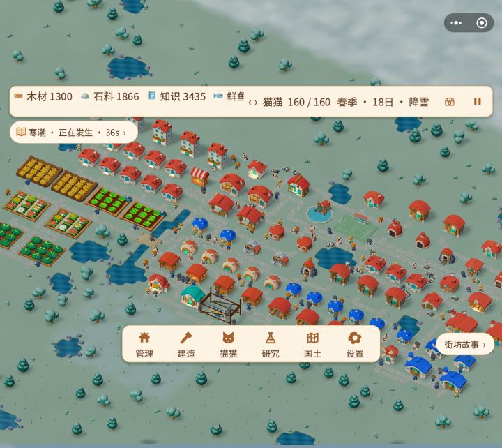Click the 降雪 snowfall weather label
The width and height of the screenshot is (502, 448).
[x=419, y=102]
